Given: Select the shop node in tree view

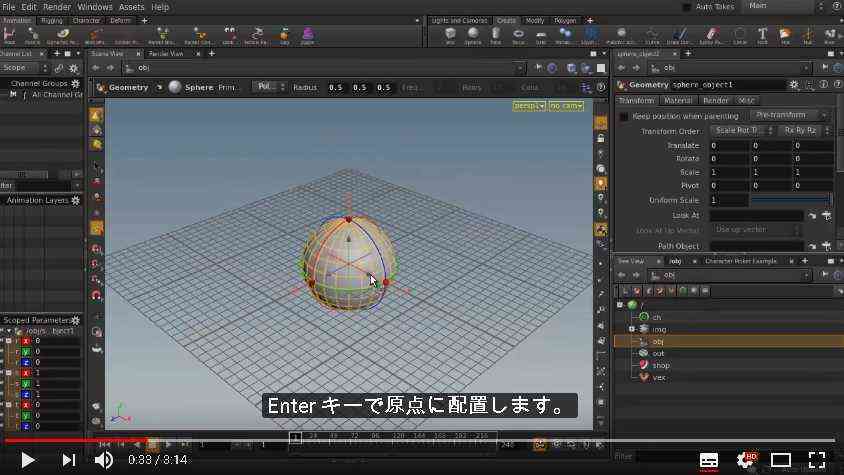Looking at the screenshot, I should coord(660,366).
